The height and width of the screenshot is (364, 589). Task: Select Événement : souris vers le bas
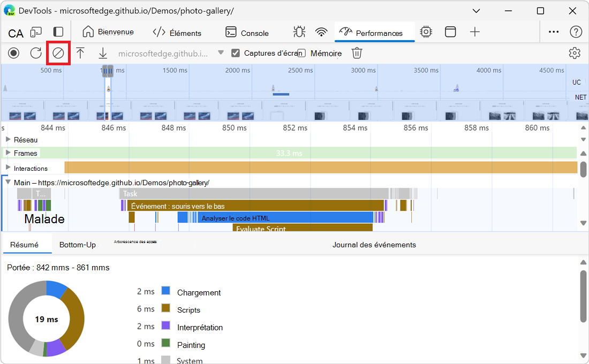pos(255,206)
